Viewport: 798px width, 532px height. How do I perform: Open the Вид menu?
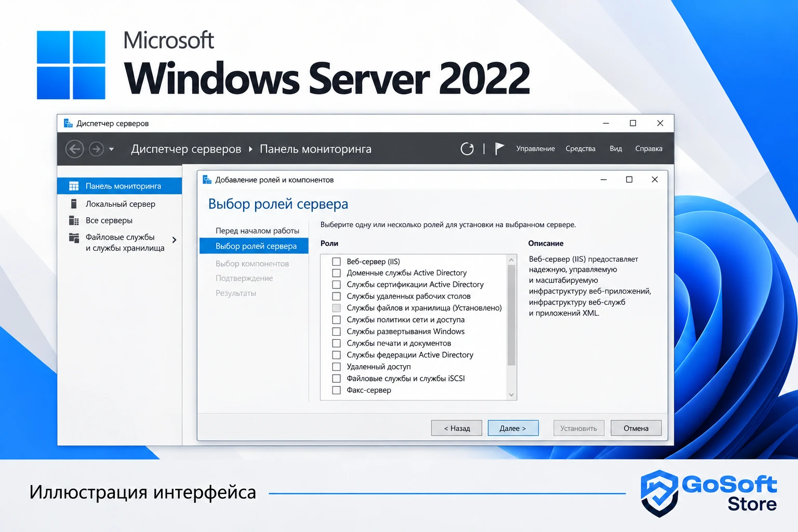[616, 149]
